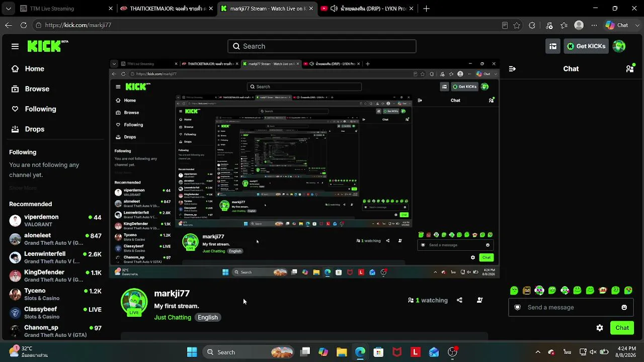Image resolution: width=644 pixels, height=362 pixels.
Task: Toggle the Kick sidebar hamburger menu
Action: (x=15, y=46)
